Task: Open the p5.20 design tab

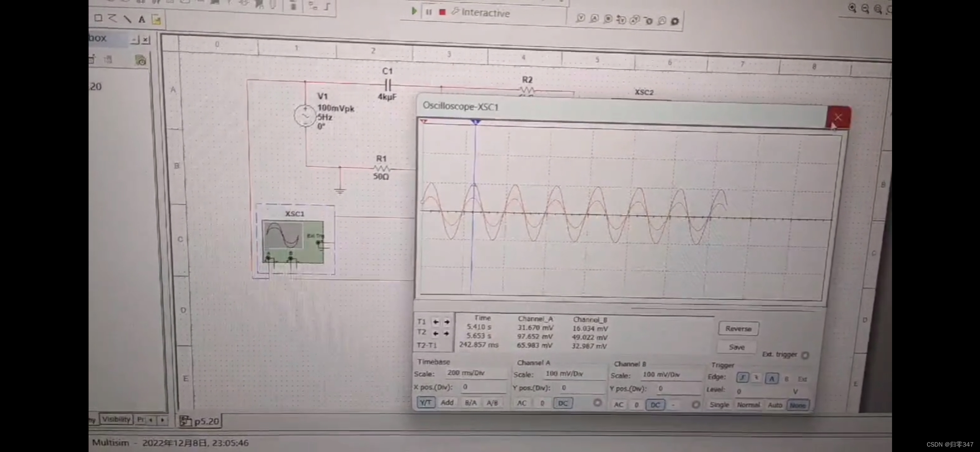Action: tap(200, 421)
